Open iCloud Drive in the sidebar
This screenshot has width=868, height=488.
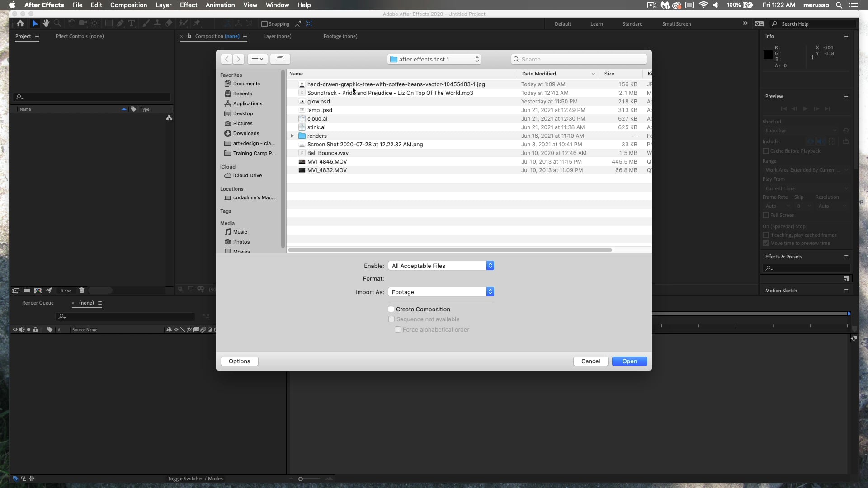tap(247, 175)
